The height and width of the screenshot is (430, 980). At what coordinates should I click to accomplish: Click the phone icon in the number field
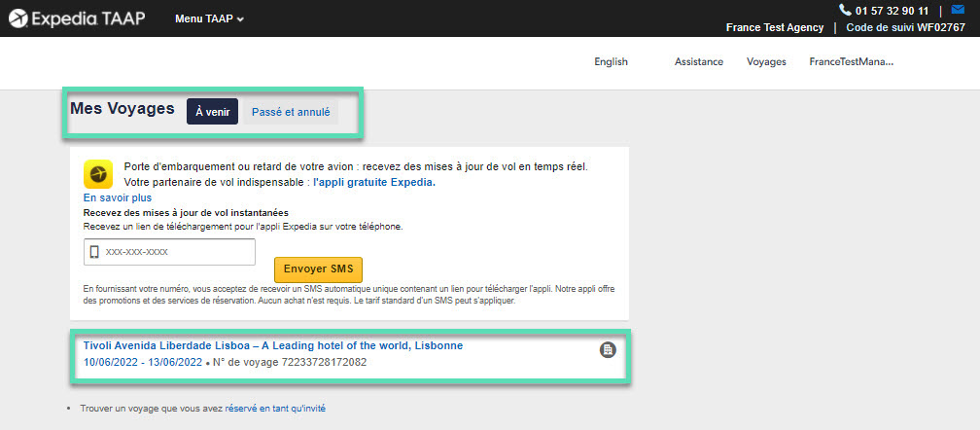click(94, 252)
